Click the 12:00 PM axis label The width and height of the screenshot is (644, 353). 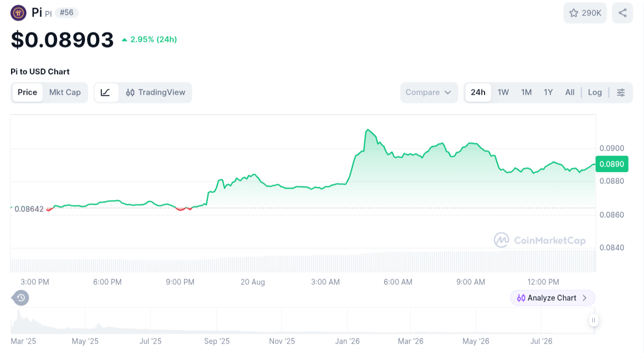point(543,282)
